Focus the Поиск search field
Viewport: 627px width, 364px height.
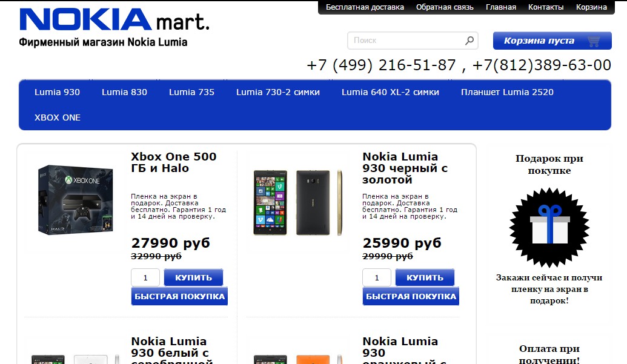(408, 41)
